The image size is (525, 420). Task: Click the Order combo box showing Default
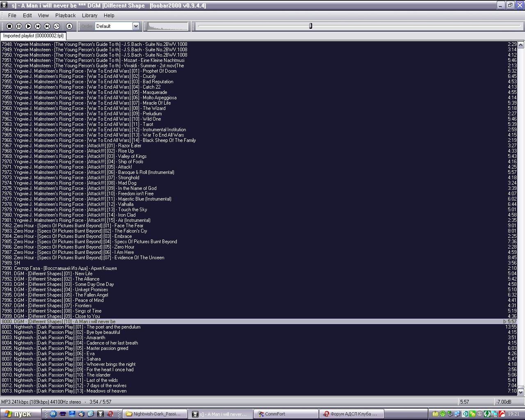(114, 26)
